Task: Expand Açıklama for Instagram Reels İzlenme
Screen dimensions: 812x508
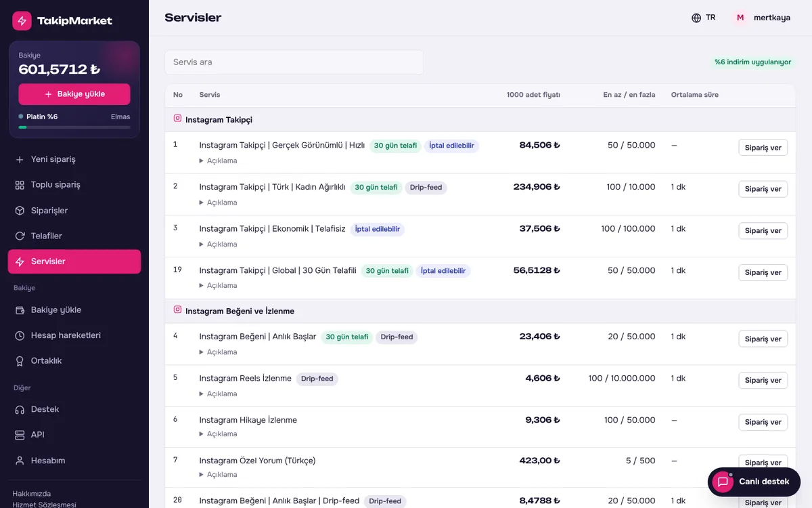Action: coord(218,394)
